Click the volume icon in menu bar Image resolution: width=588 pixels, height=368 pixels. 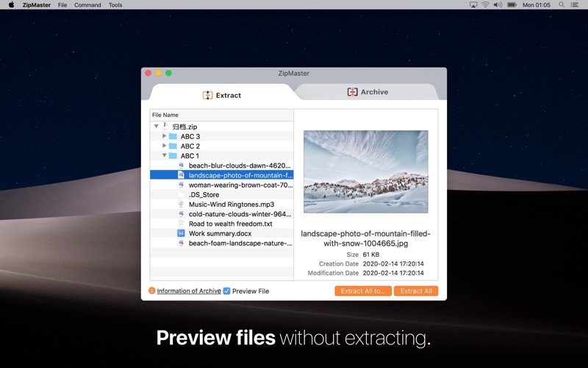pos(498,5)
